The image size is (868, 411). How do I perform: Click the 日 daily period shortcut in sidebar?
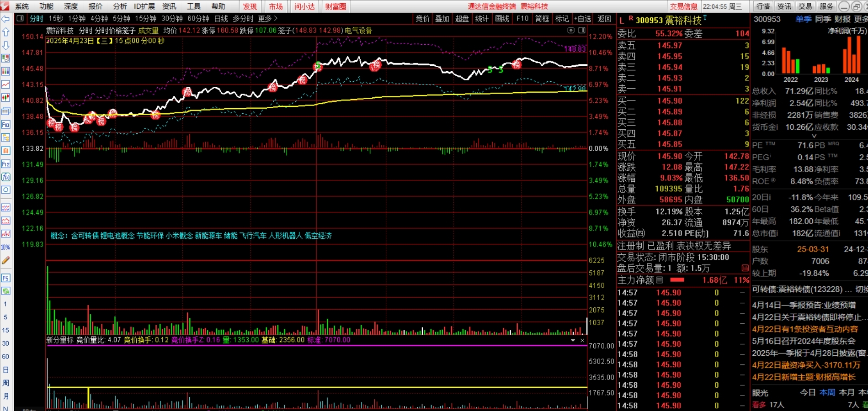tap(5, 370)
